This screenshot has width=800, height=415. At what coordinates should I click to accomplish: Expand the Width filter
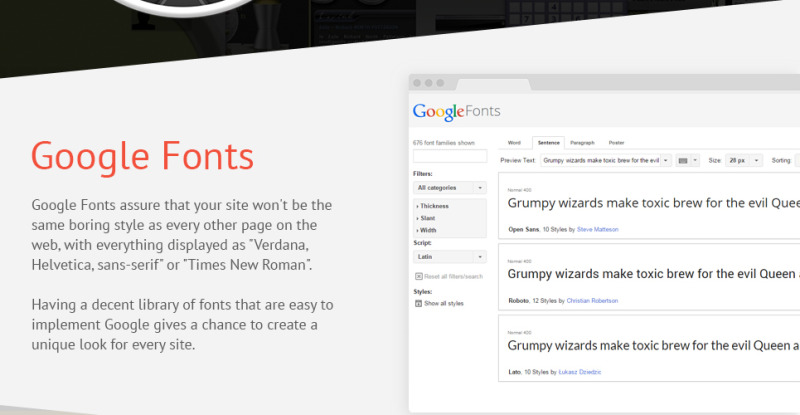pos(427,230)
